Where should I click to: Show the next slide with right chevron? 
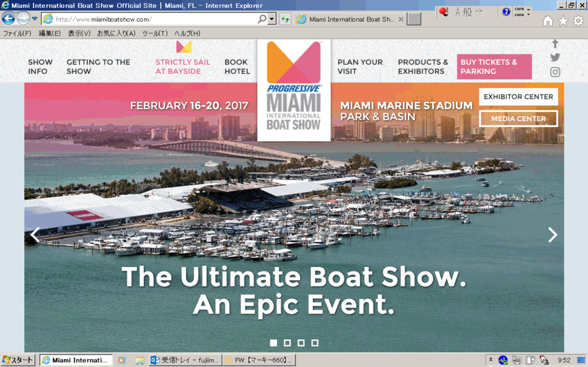coord(552,235)
